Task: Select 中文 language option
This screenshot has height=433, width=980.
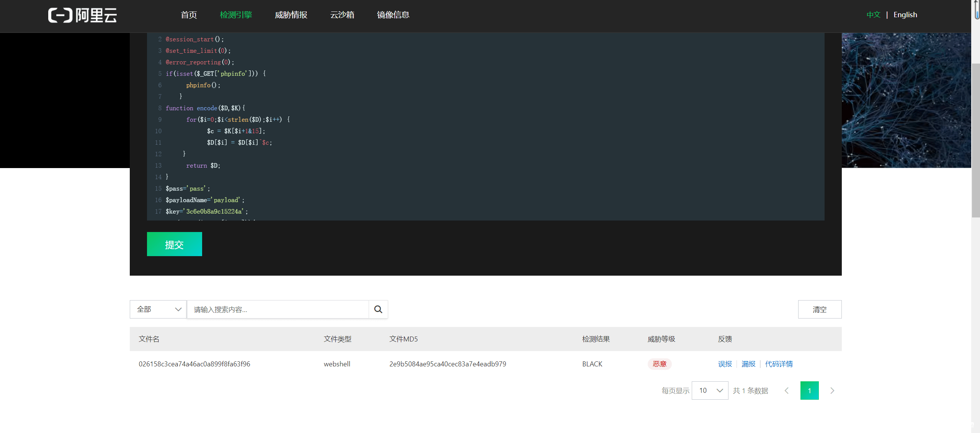Action: click(873, 15)
